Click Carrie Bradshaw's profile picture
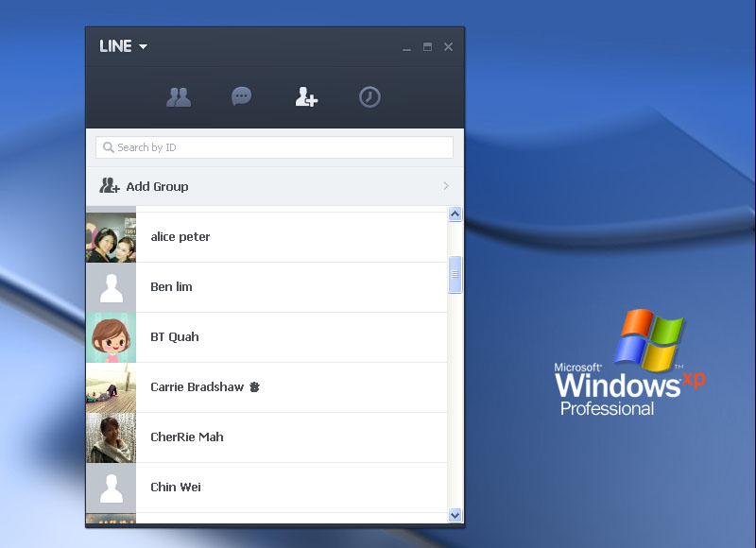 click(x=111, y=387)
